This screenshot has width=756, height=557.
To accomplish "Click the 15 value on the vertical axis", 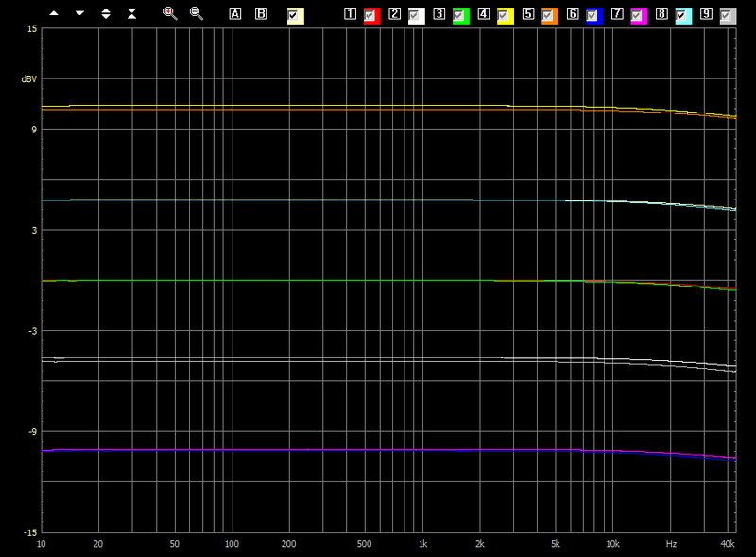I will point(32,29).
